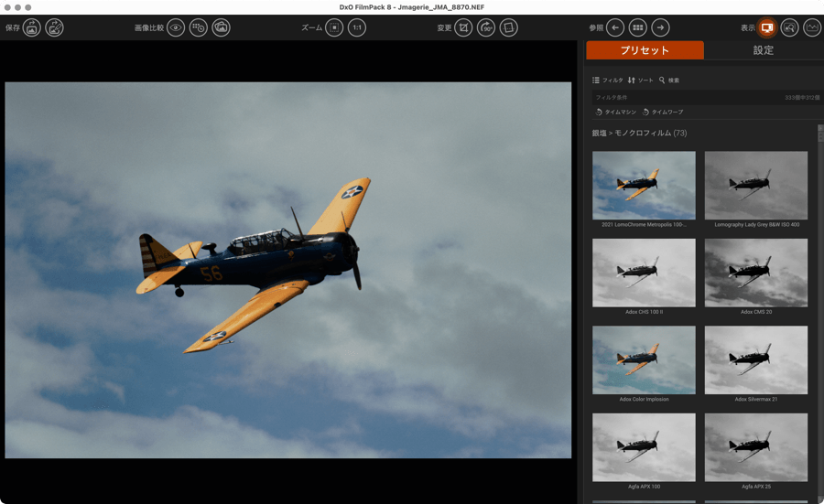Screen dimensions: 824x504
Task: Select the crop tool icon
Action: pyautogui.click(x=464, y=28)
